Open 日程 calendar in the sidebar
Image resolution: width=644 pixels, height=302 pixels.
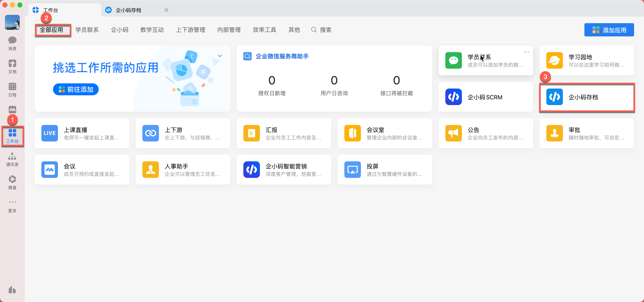12,90
